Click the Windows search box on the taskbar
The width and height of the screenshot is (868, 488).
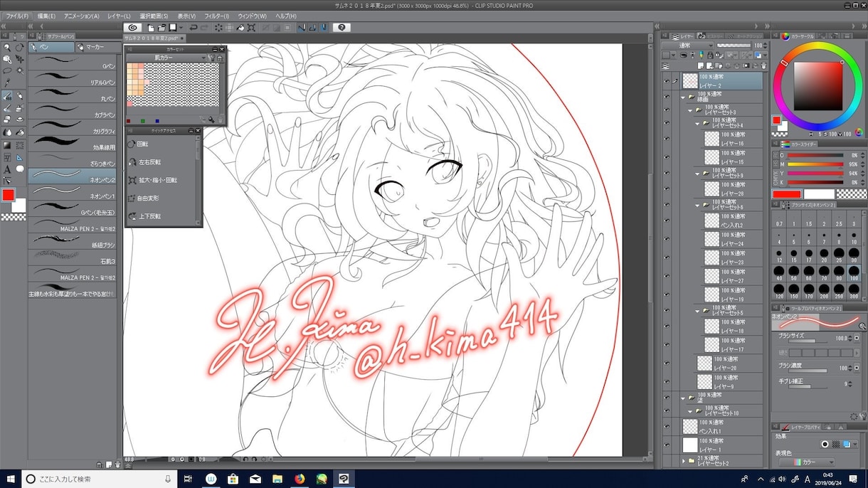coord(100,479)
